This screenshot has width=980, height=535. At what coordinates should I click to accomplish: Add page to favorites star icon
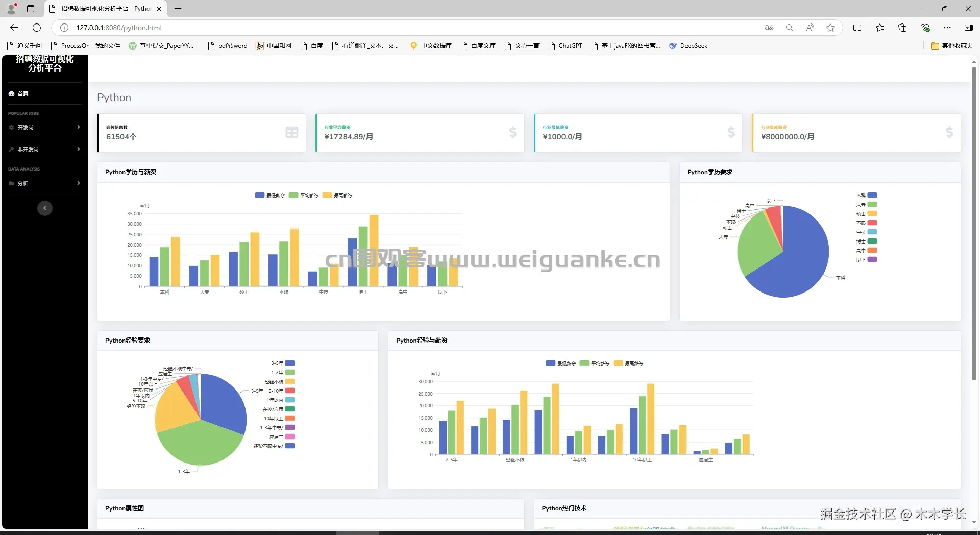coord(830,28)
